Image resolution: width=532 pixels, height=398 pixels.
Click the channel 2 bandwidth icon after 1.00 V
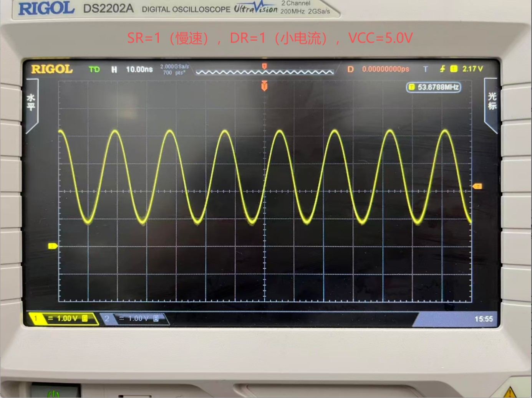pyautogui.click(x=156, y=318)
